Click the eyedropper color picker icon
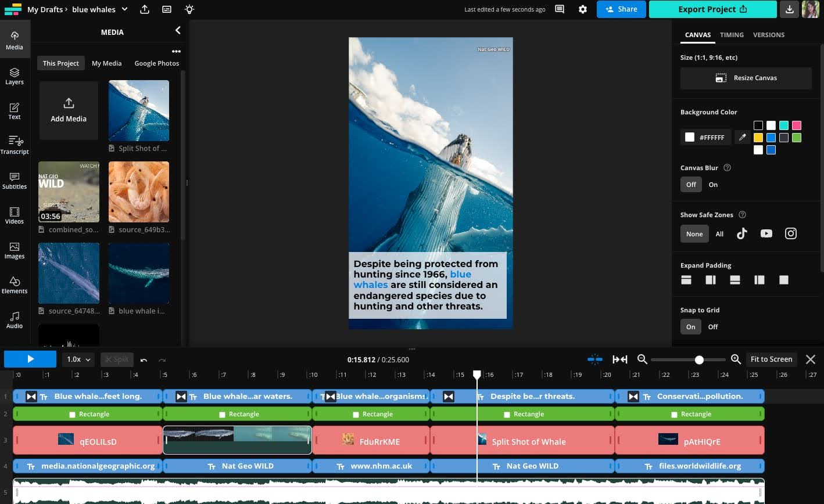The height and width of the screenshot is (504, 824). [742, 138]
